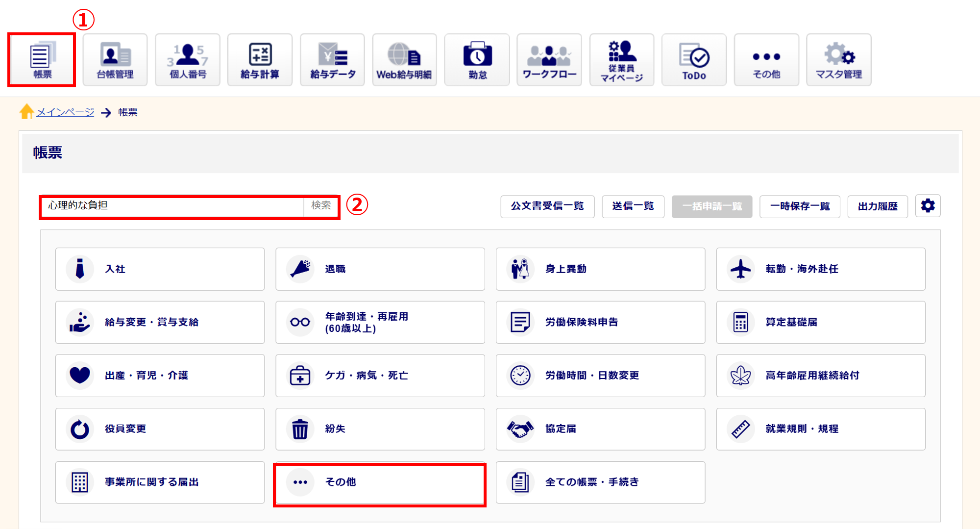Click the 一括申請一覧 button
Image resolution: width=980 pixels, height=529 pixels.
coord(712,206)
